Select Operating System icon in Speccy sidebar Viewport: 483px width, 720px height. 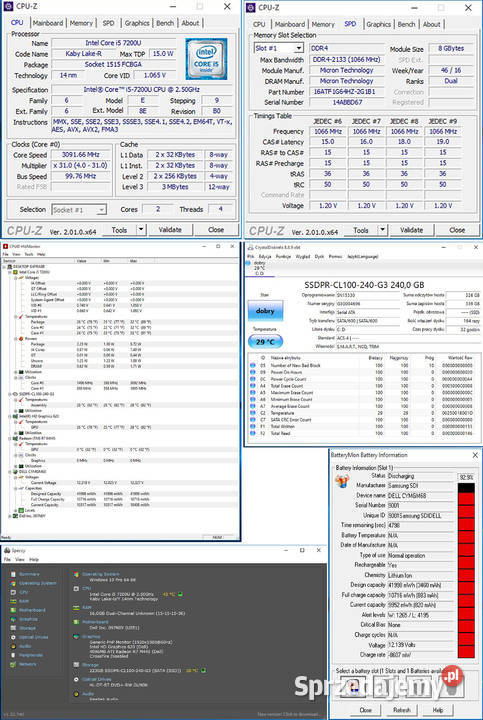click(13, 583)
